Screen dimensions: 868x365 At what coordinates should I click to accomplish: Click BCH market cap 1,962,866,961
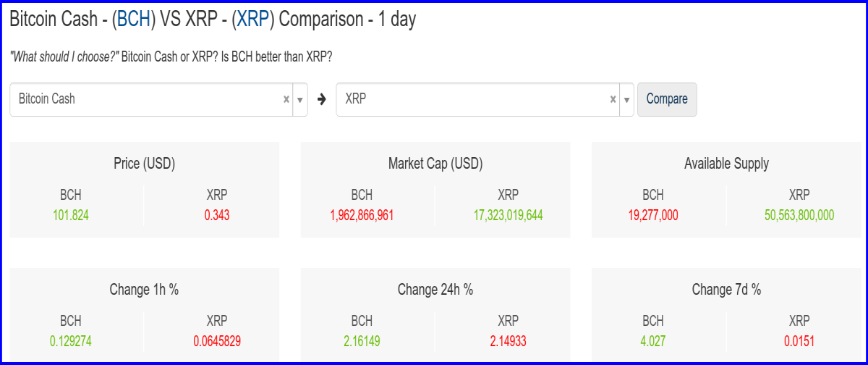point(362,215)
